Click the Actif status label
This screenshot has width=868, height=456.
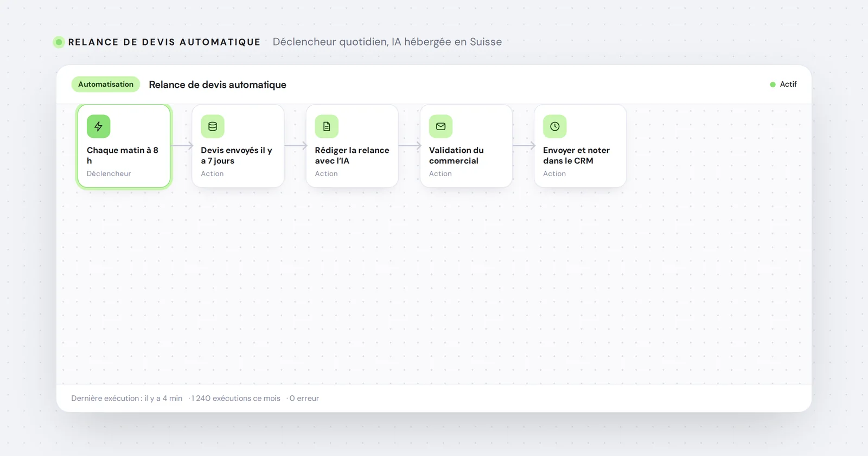788,84
